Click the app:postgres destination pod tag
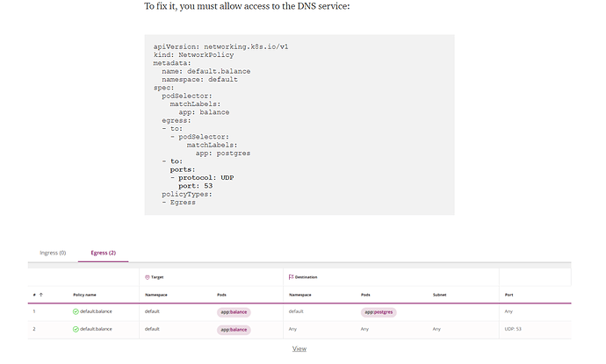Image resolution: width=606 pixels, height=364 pixels. [379, 312]
